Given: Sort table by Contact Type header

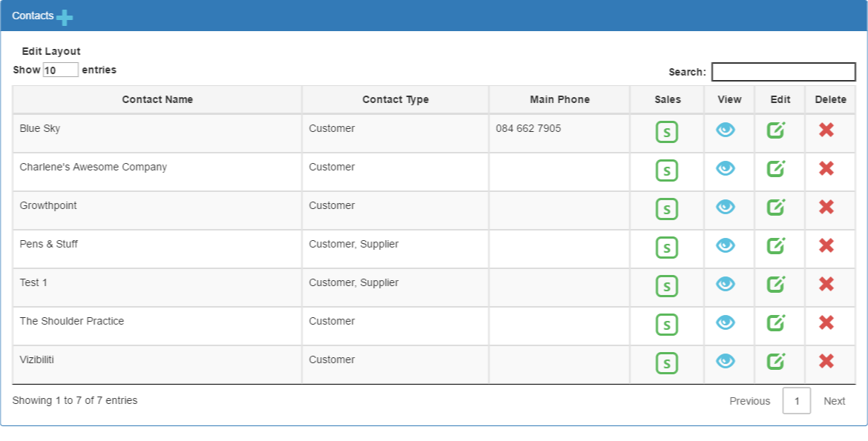Looking at the screenshot, I should [x=395, y=99].
